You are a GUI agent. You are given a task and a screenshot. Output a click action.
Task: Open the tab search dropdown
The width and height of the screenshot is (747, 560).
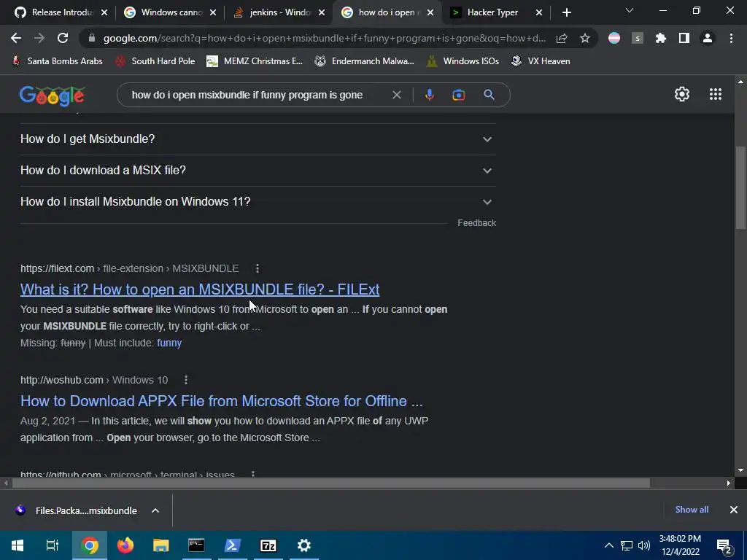pyautogui.click(x=630, y=10)
